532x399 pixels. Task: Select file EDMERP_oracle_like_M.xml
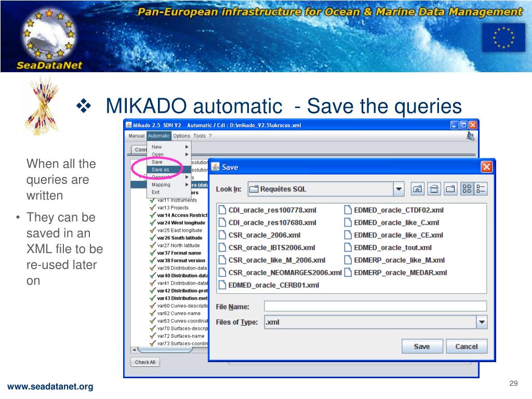click(x=395, y=260)
